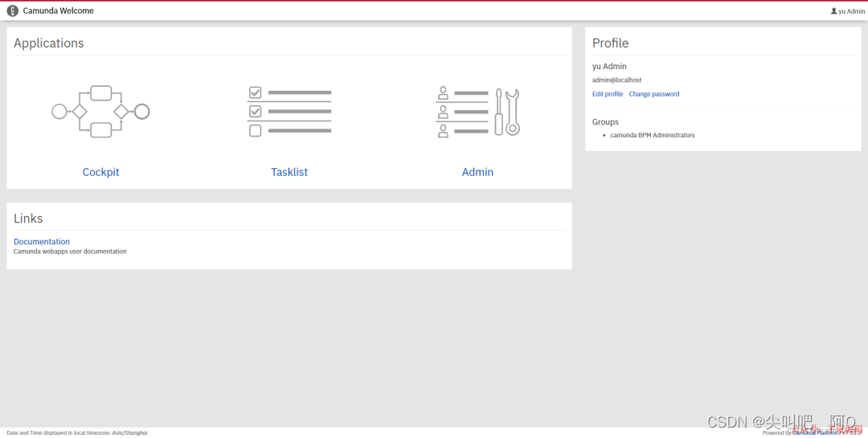Open the Admin users and tools icon

[x=477, y=112]
